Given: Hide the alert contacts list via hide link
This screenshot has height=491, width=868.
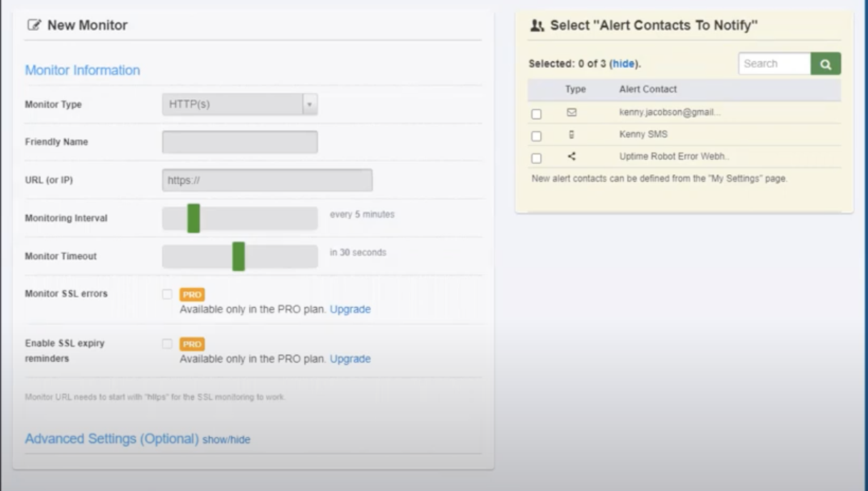Looking at the screenshot, I should (623, 64).
